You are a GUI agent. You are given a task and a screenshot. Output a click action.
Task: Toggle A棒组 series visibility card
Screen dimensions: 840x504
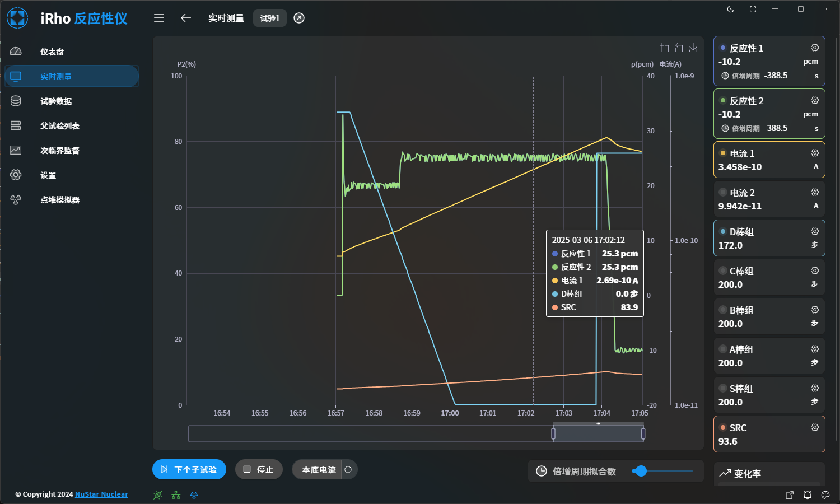click(769, 356)
